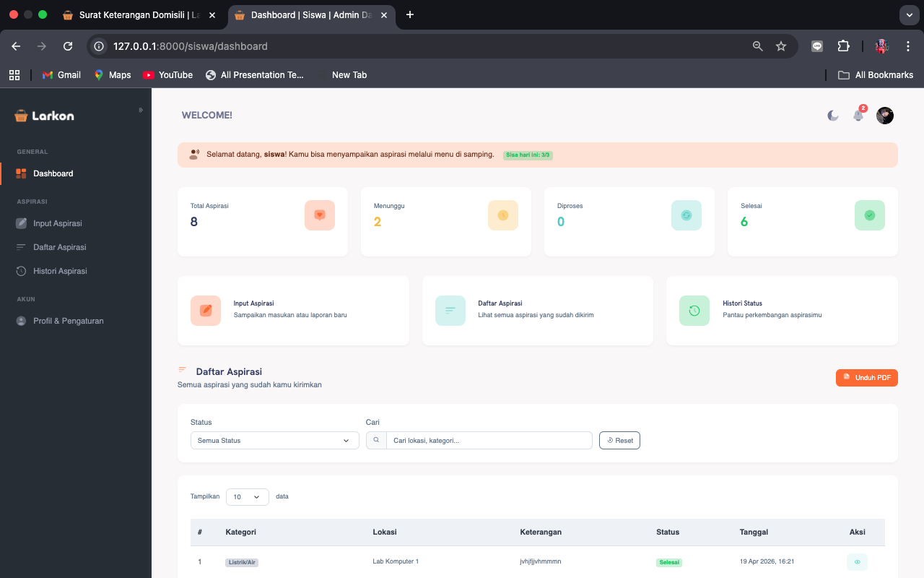Click the Tanggal column header
924x578 pixels.
coord(754,532)
